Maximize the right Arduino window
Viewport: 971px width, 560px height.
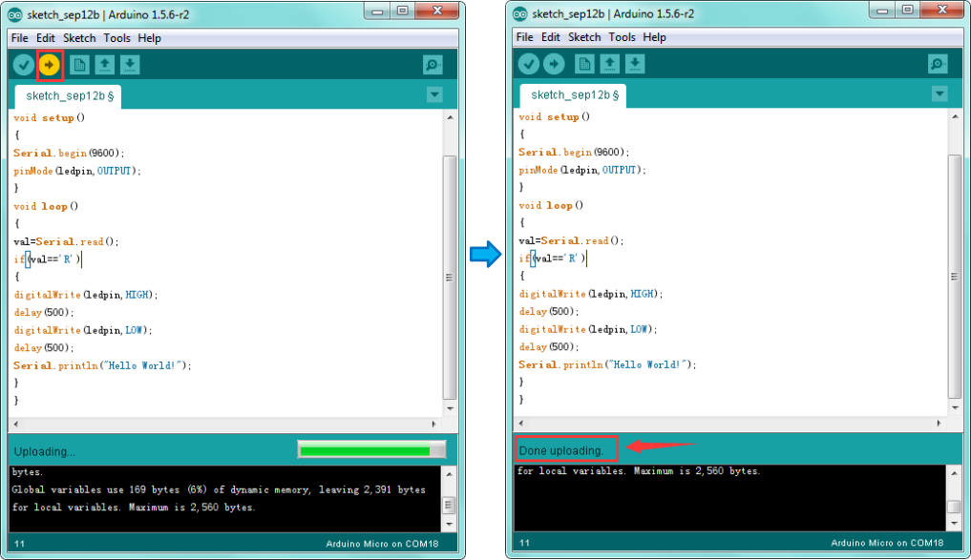(x=907, y=10)
